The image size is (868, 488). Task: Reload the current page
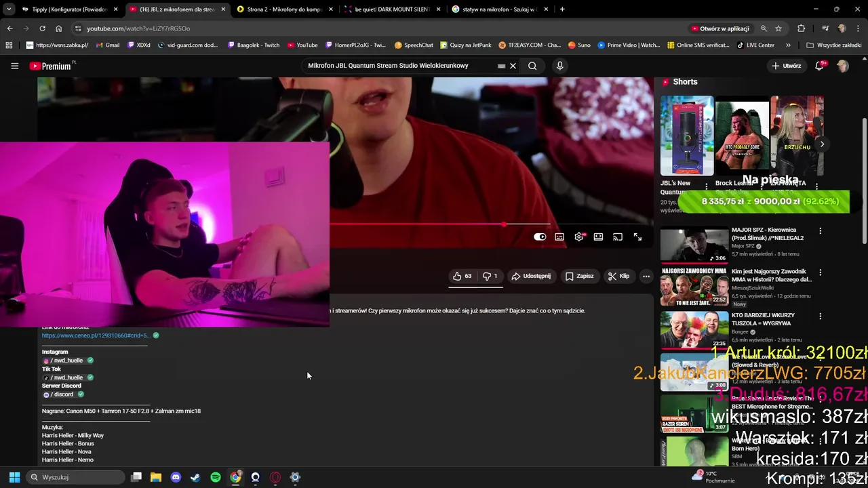click(x=42, y=28)
